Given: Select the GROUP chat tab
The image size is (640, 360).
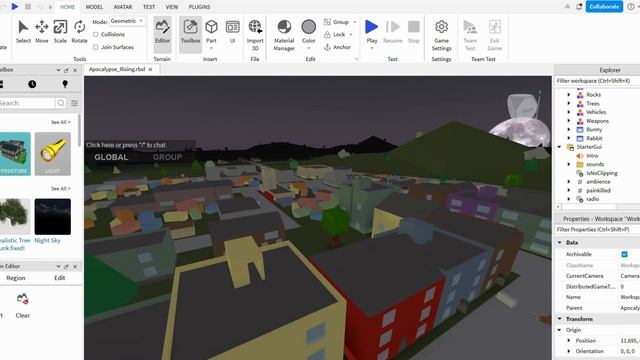Looking at the screenshot, I should tap(167, 157).
